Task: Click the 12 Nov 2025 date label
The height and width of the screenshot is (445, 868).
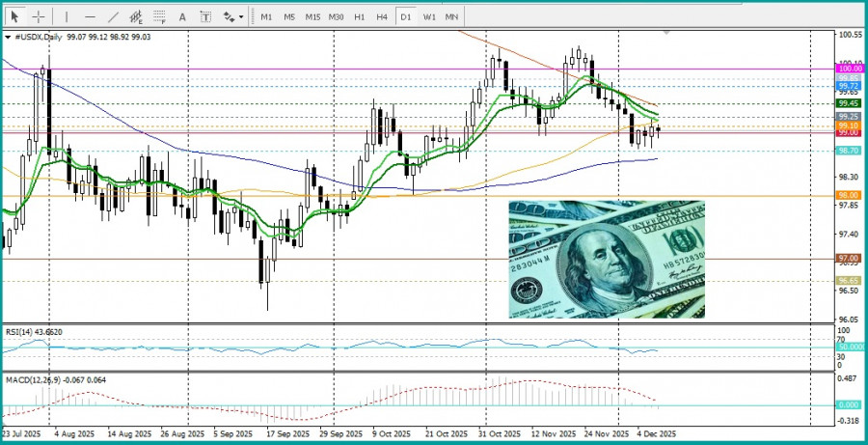Action: coord(553,434)
